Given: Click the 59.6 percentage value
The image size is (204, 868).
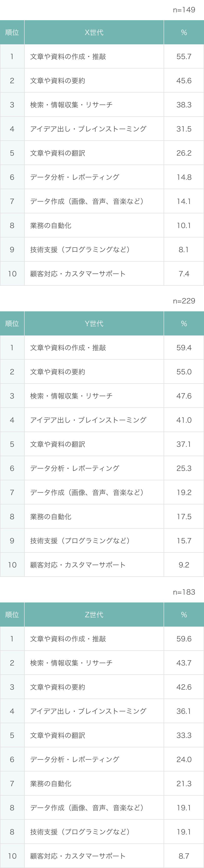Looking at the screenshot, I should point(184,639).
